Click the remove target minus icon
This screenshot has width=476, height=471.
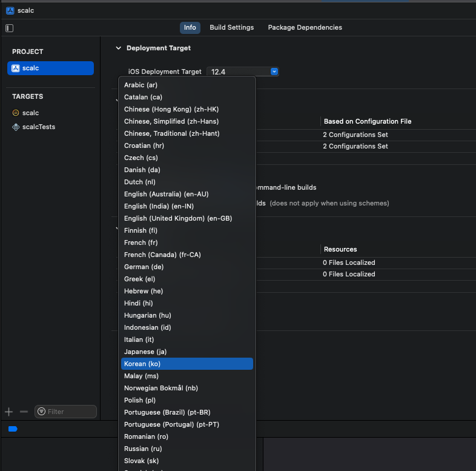pos(24,412)
